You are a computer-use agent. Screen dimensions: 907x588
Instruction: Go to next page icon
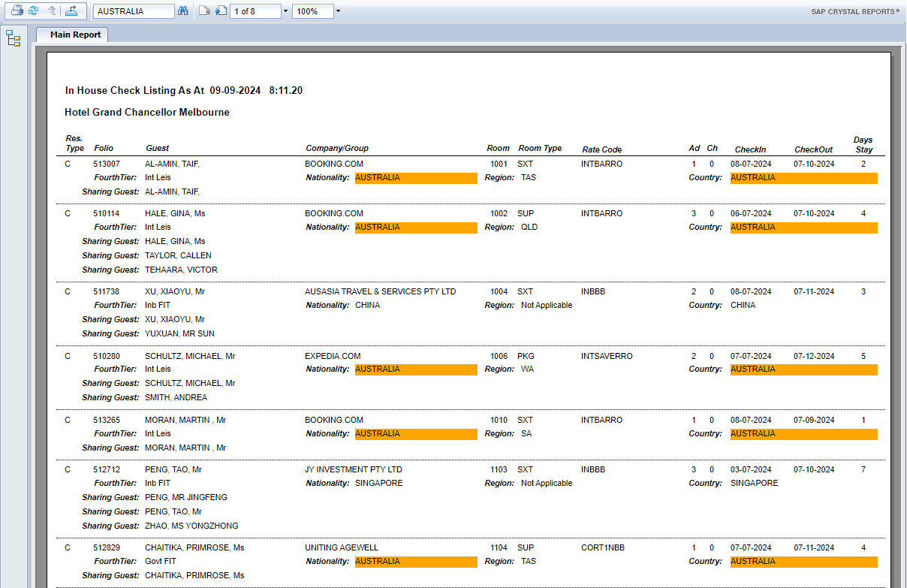pyautogui.click(x=221, y=11)
